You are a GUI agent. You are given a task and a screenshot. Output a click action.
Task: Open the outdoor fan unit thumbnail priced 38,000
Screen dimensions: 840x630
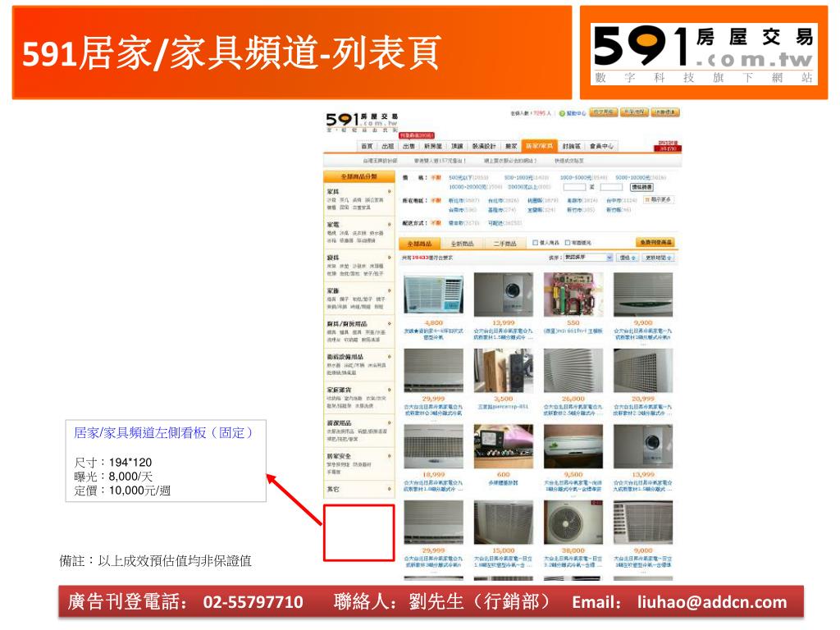[x=573, y=523]
